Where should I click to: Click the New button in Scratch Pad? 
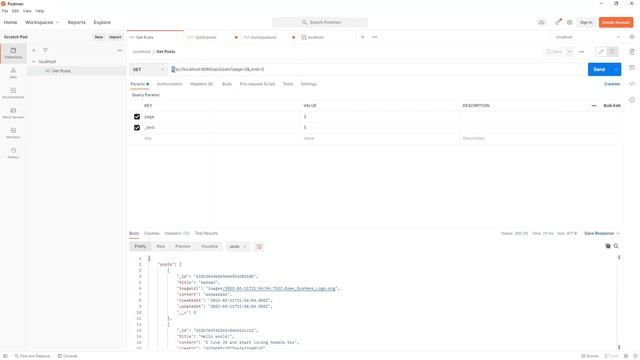(x=99, y=37)
